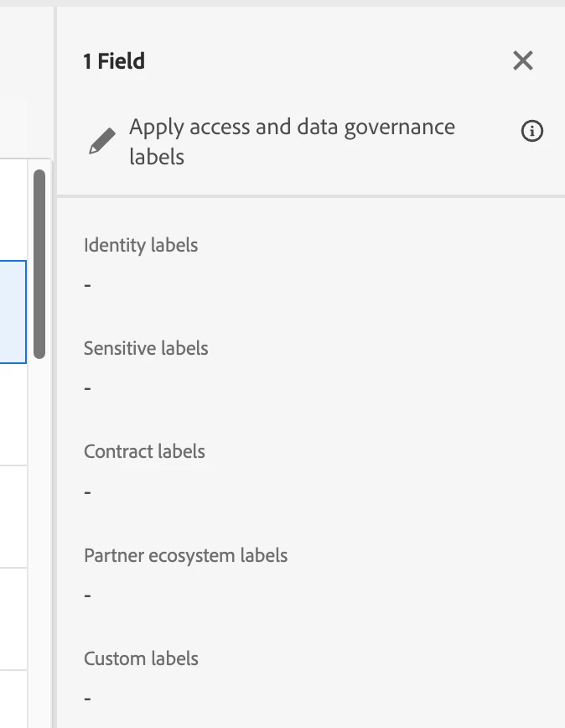
Task: Click the vertical scrollbar thumb
Action: pos(39,264)
